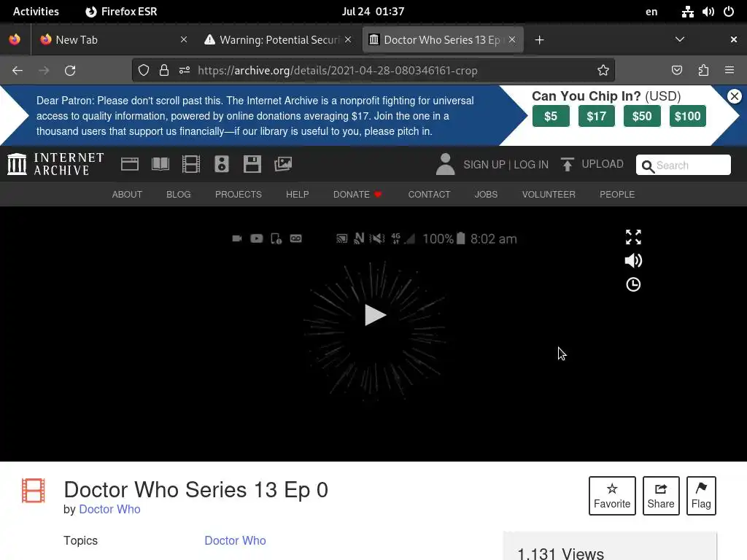This screenshot has width=747, height=560.
Task: Click the padlock site information icon
Action: click(164, 71)
